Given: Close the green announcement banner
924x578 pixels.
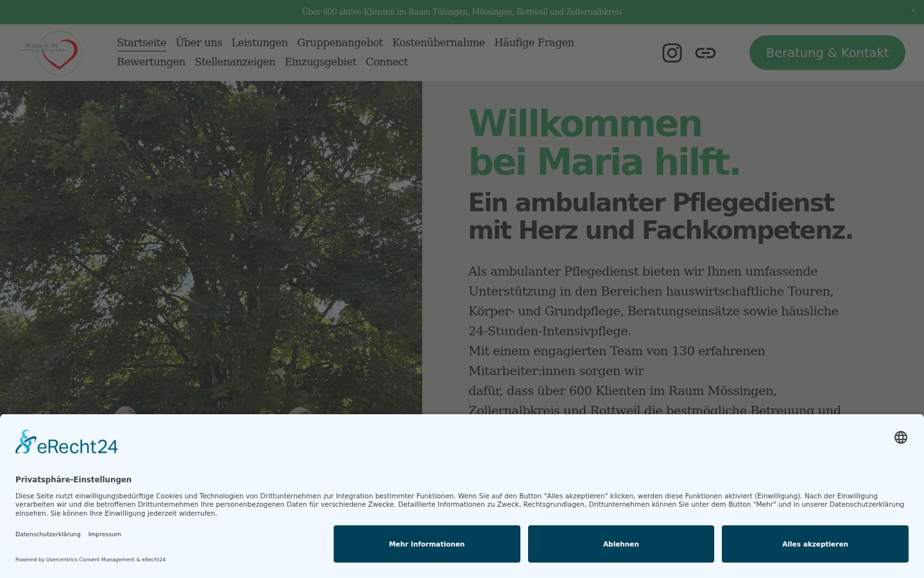Looking at the screenshot, I should click(x=913, y=10).
